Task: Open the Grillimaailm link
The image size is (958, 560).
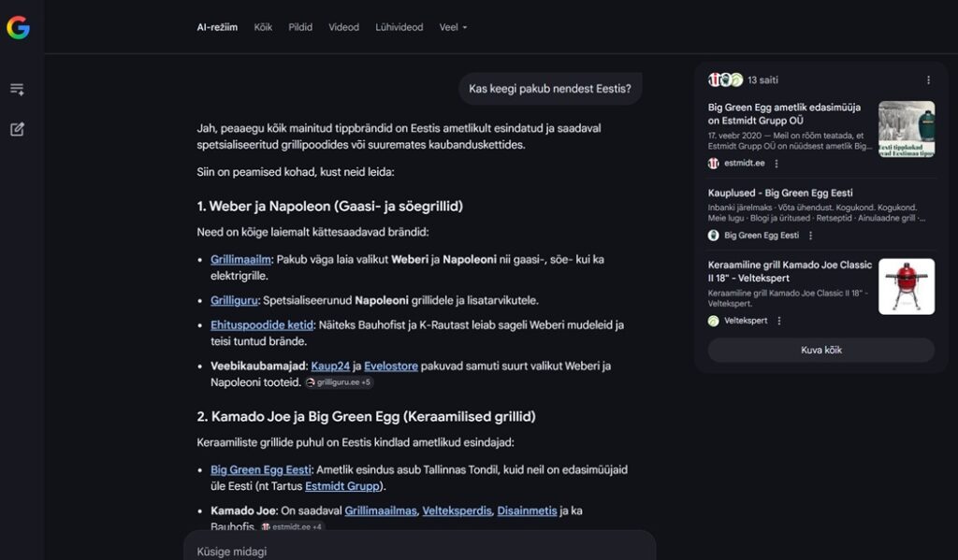Action: click(x=240, y=259)
